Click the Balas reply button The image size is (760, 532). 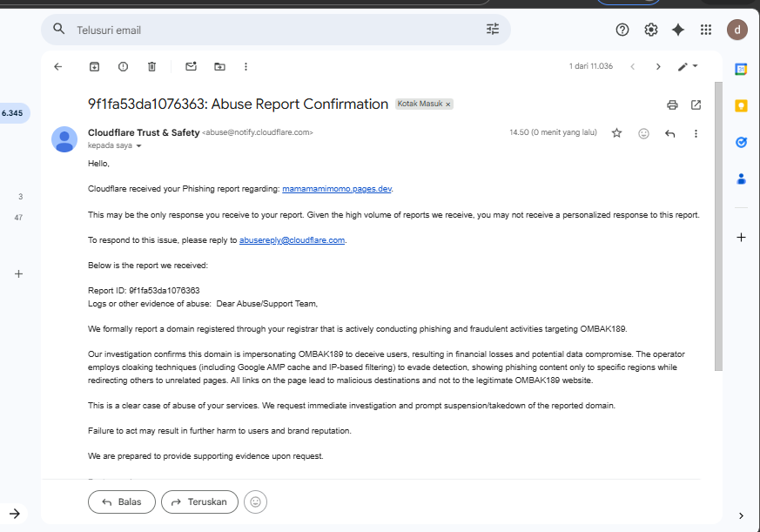(122, 502)
